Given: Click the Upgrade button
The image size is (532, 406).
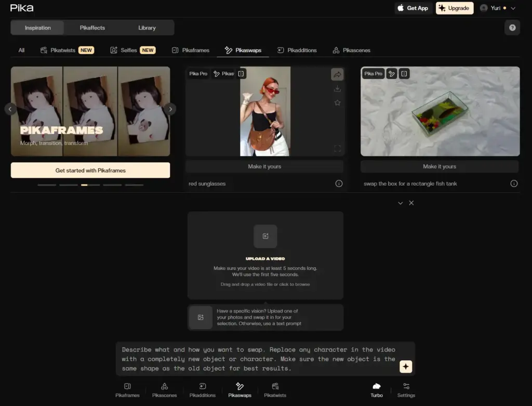Looking at the screenshot, I should click(454, 8).
